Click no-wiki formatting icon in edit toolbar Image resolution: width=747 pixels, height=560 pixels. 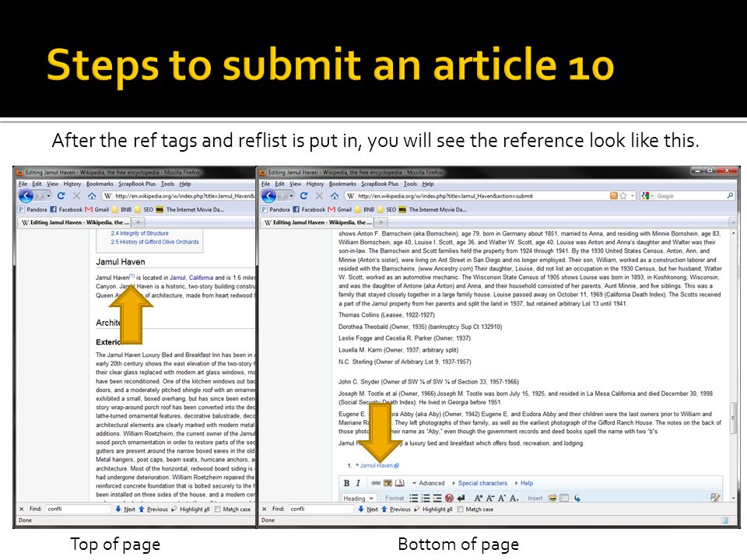point(449,498)
